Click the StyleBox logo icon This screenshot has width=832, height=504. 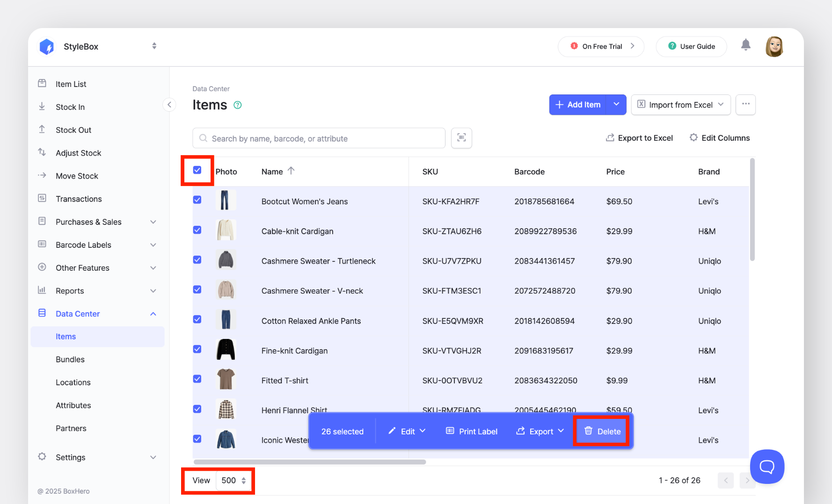point(47,47)
